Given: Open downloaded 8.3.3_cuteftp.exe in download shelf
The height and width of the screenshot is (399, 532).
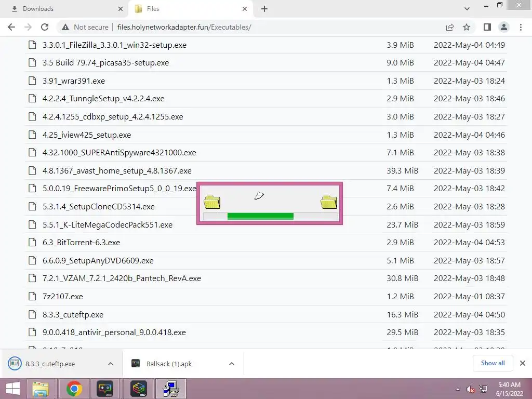Looking at the screenshot, I should coord(50,364).
